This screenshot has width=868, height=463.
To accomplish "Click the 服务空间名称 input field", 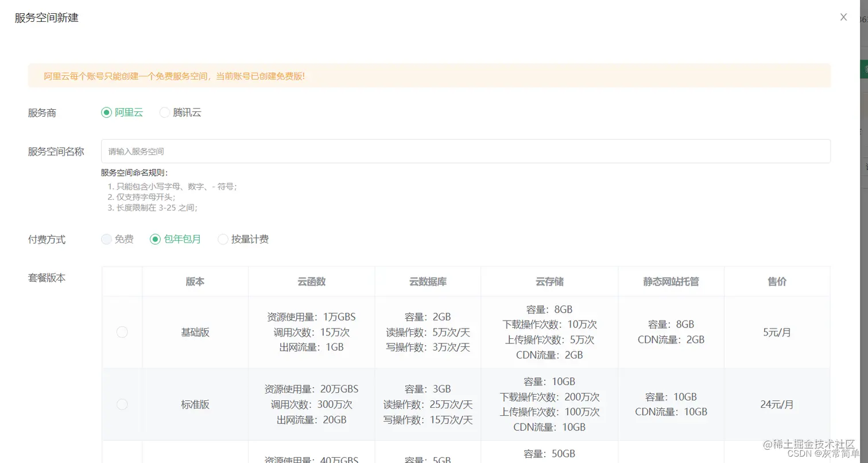I will 466,151.
